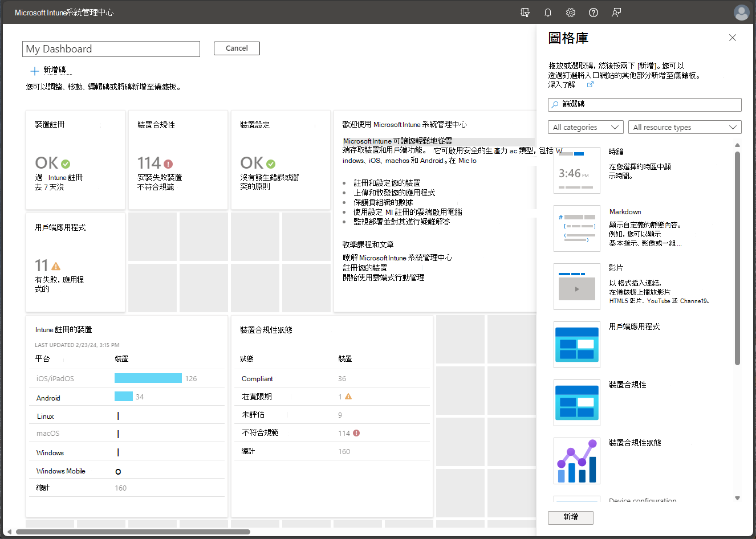Click the 新增 button at gallery bottom
Image resolution: width=756 pixels, height=539 pixels.
click(571, 517)
